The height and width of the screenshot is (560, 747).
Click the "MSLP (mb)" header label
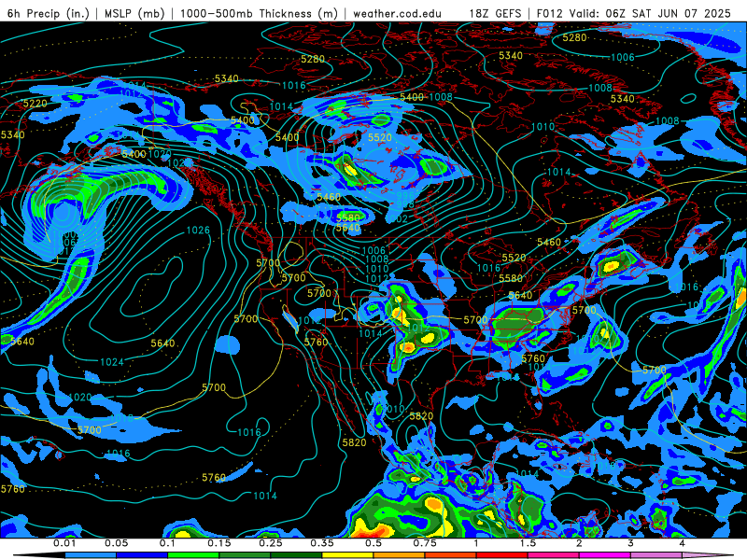point(134,13)
